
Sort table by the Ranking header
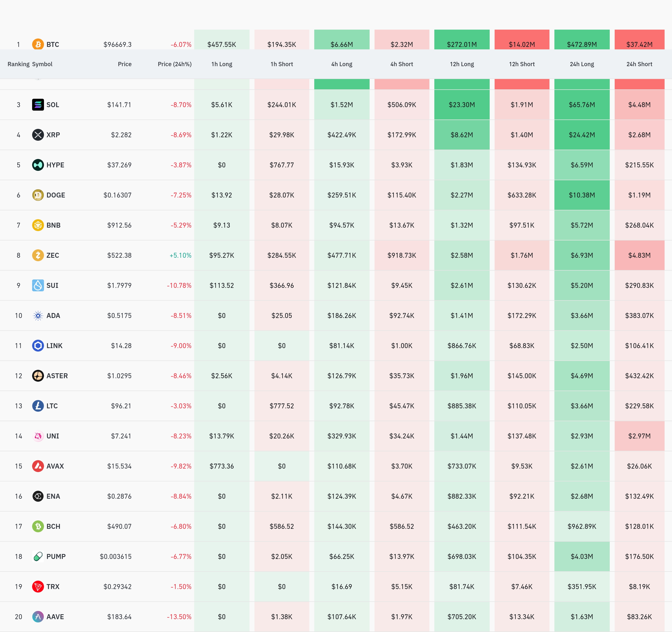click(x=18, y=64)
